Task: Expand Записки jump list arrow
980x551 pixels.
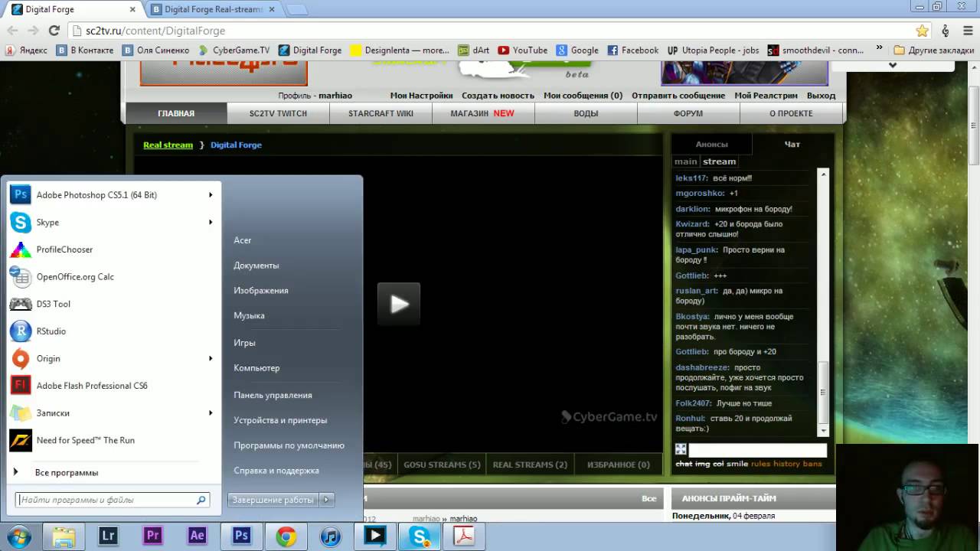Action: coord(211,413)
